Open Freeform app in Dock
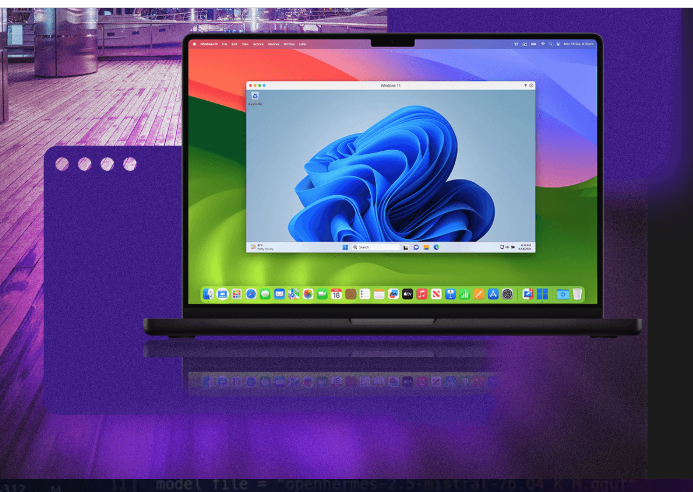This screenshot has height=492, width=693. (393, 294)
